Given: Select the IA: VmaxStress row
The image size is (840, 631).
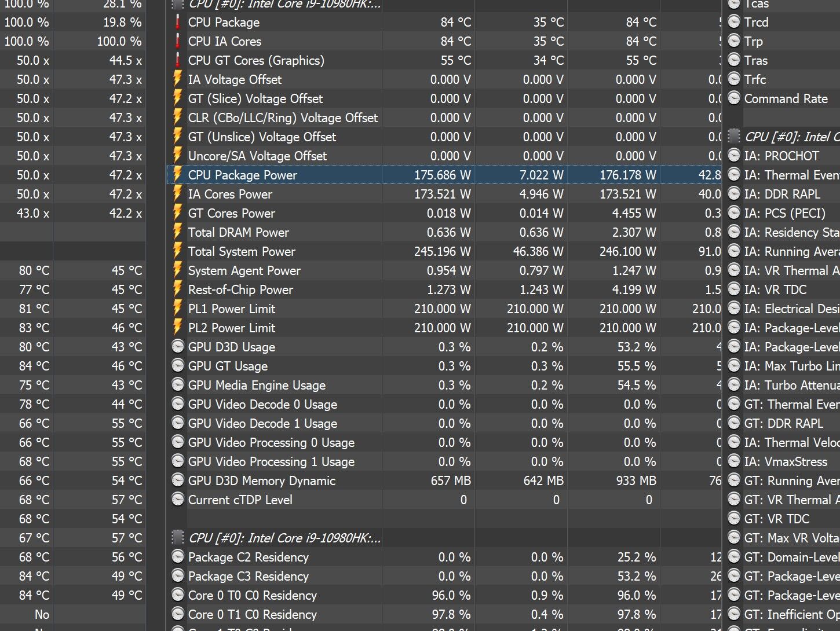Looking at the screenshot, I should (x=782, y=461).
